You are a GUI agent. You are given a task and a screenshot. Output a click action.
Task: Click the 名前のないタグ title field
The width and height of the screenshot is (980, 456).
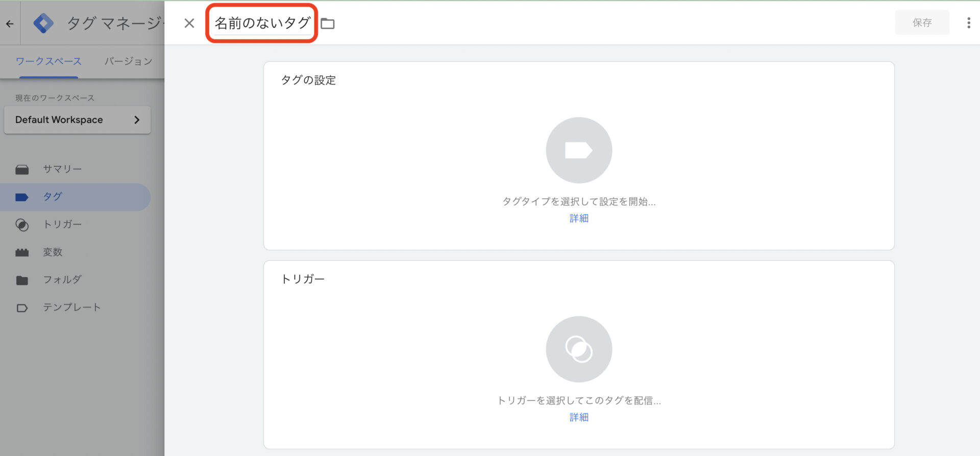pos(262,23)
